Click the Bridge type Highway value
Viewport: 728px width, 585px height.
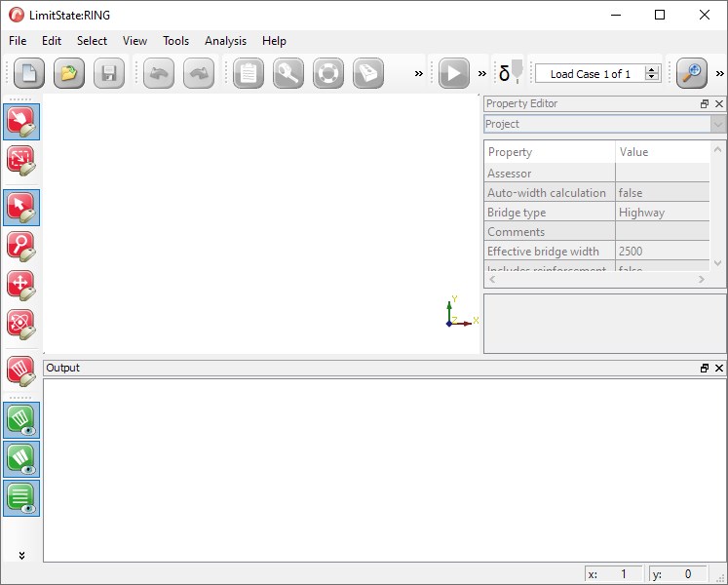pyautogui.click(x=663, y=213)
